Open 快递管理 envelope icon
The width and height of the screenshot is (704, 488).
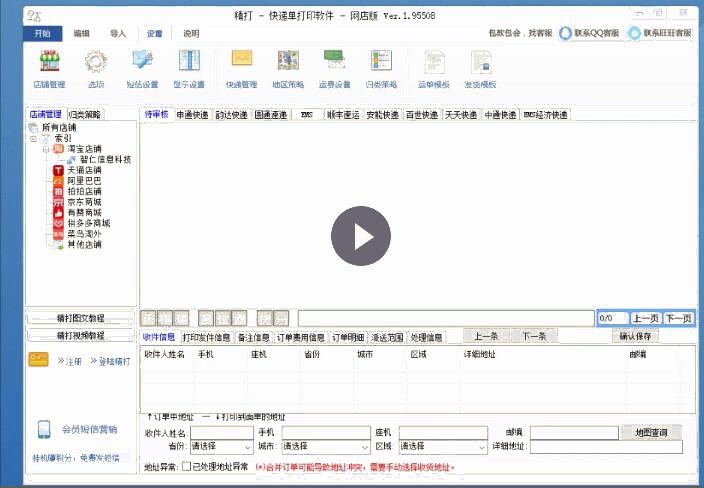241,66
